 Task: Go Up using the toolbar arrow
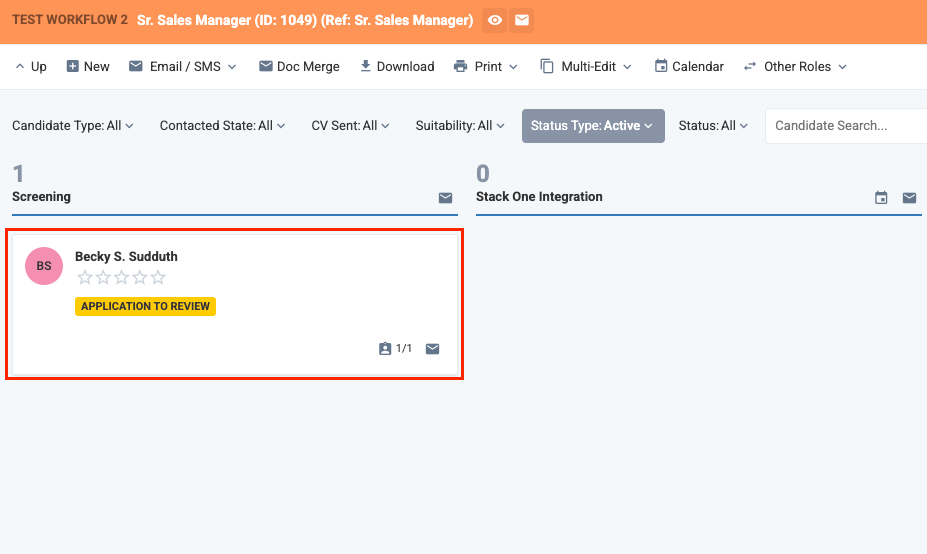[31, 66]
